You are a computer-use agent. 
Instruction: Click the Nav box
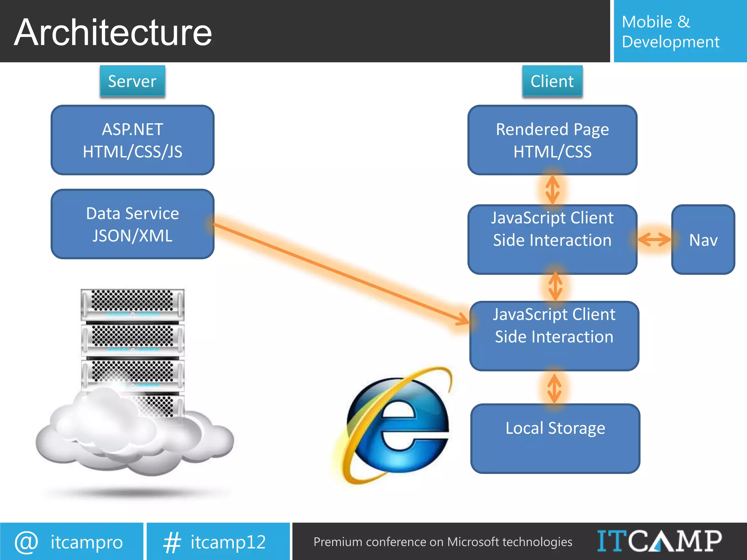(703, 240)
